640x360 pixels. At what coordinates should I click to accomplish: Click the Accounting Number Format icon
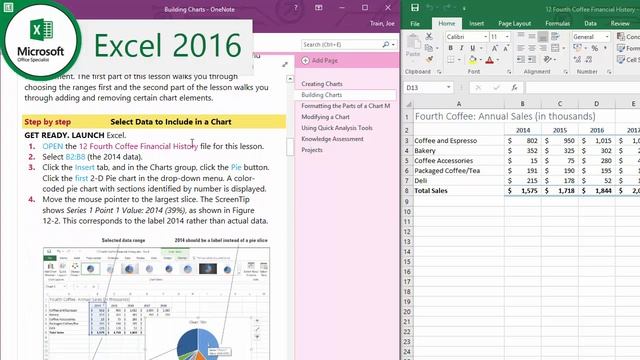(x=577, y=48)
